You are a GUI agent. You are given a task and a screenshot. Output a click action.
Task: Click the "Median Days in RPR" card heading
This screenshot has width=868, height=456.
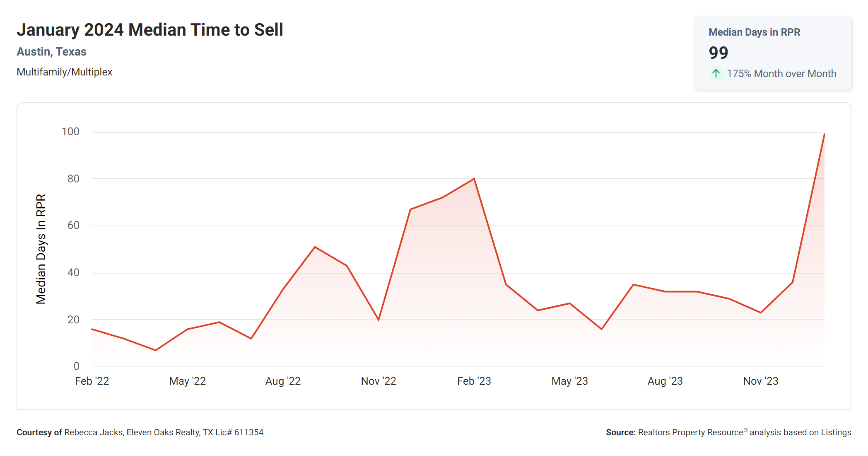(x=754, y=32)
